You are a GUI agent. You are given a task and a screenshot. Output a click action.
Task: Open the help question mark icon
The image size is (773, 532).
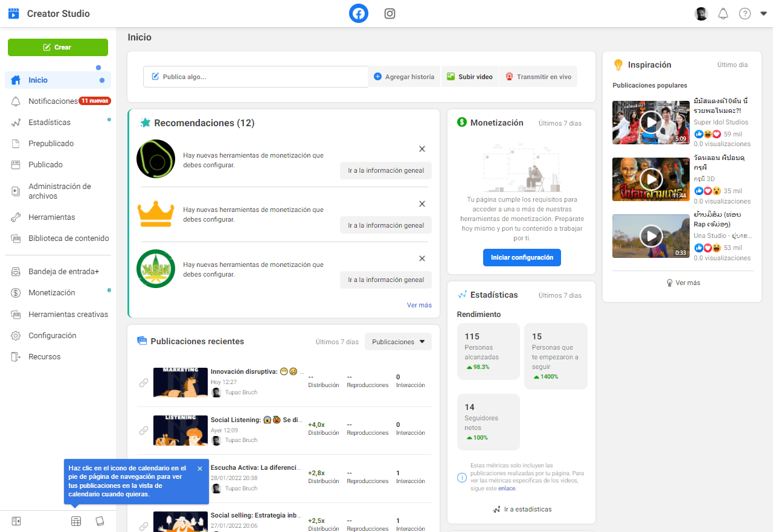(x=745, y=14)
